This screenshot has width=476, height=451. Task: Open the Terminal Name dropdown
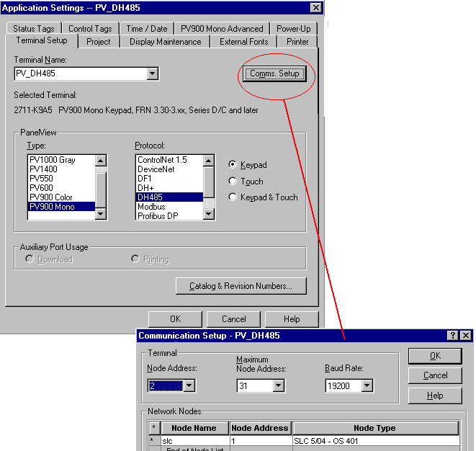pos(152,73)
